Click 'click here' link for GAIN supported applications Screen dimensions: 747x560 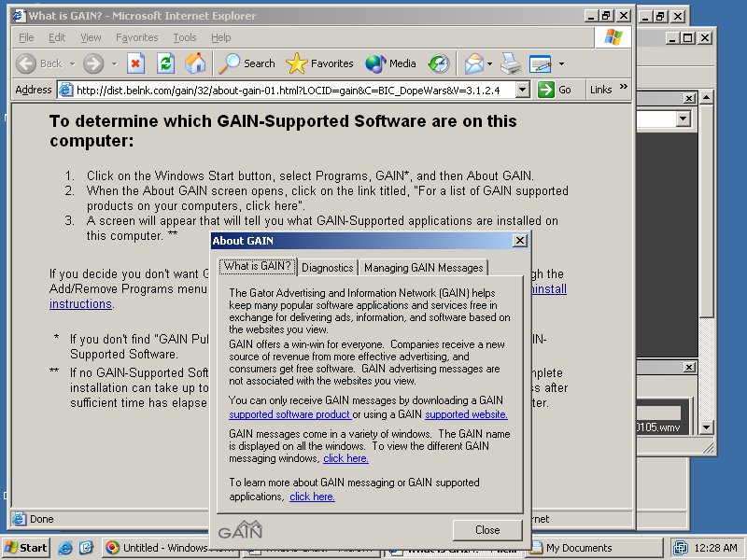tap(312, 497)
